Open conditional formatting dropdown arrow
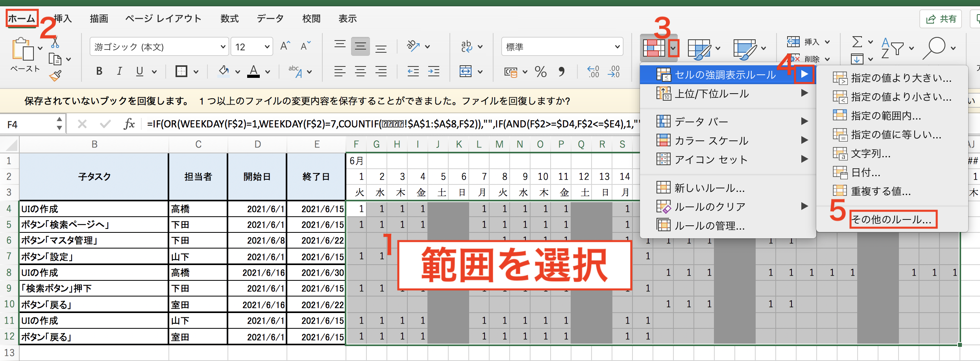The height and width of the screenshot is (361, 980). [673, 49]
